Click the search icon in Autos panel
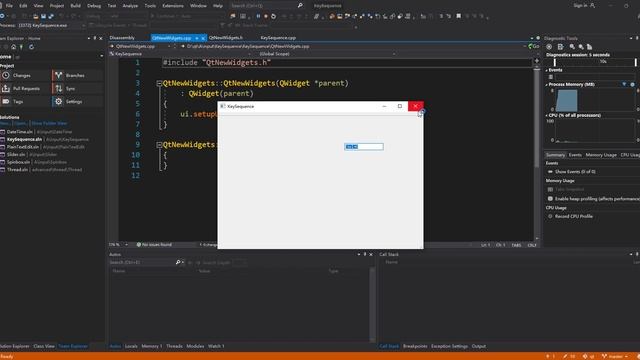This screenshot has height=360, width=640. 178,262
